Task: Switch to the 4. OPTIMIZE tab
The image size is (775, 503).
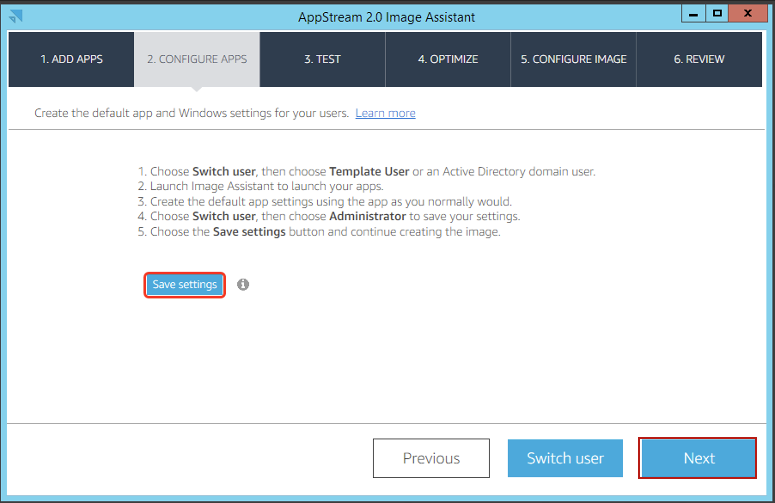Action: pos(448,59)
